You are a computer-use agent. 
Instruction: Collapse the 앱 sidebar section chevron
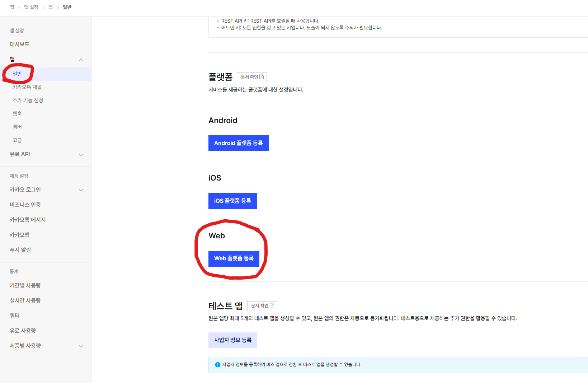coord(81,60)
